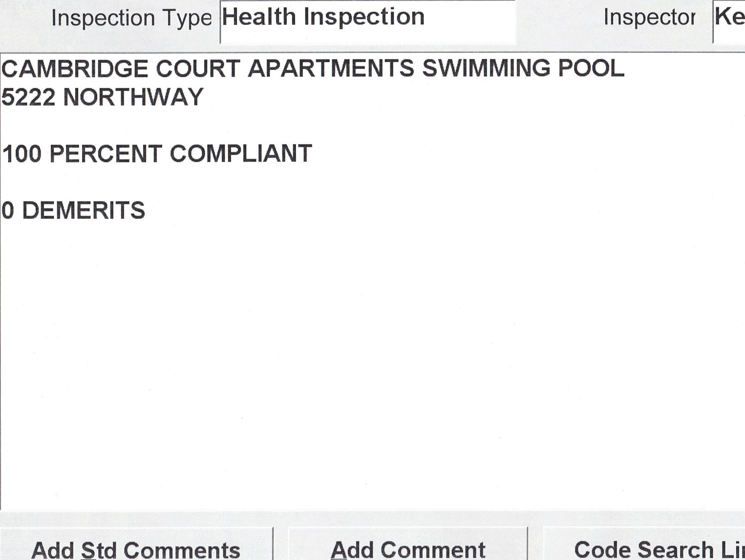The height and width of the screenshot is (560, 745).
Task: Click the word NORTHWAY in comments
Action: pyautogui.click(x=133, y=97)
